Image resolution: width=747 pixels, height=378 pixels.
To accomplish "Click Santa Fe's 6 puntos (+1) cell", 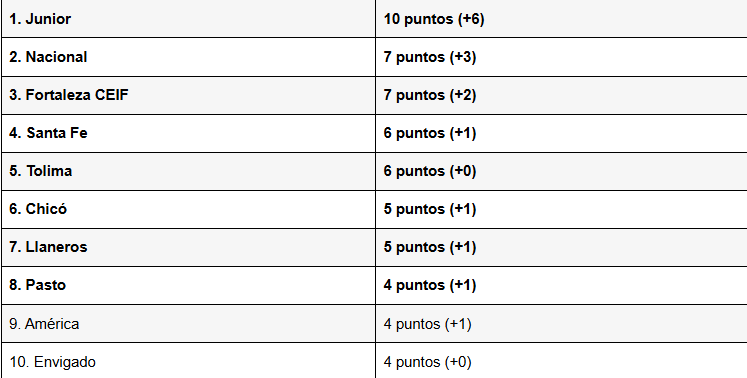I will click(562, 133).
